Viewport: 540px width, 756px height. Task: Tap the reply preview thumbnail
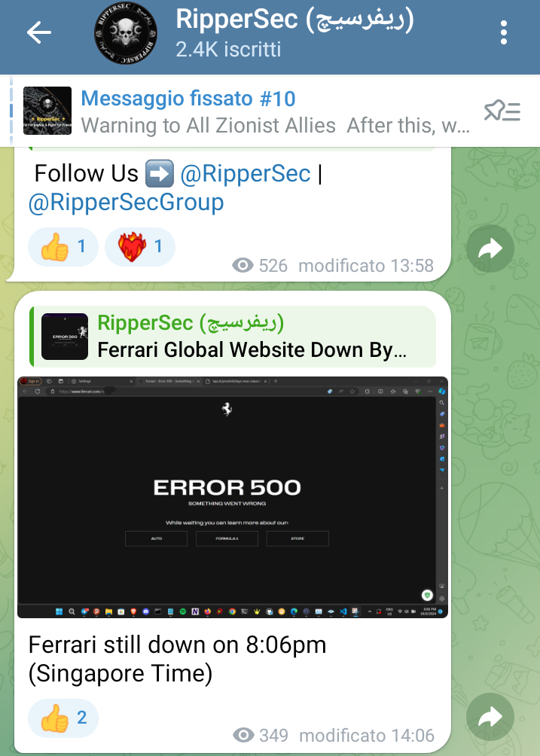(x=65, y=337)
